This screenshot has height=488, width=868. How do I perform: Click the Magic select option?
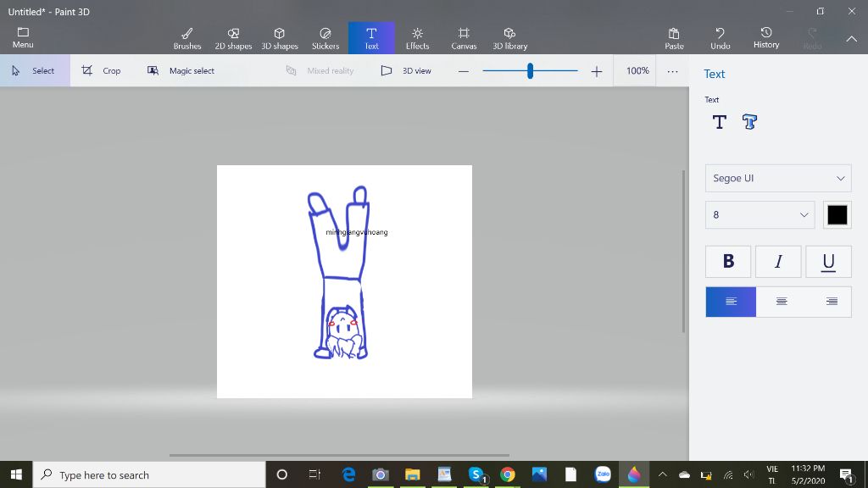click(x=181, y=71)
